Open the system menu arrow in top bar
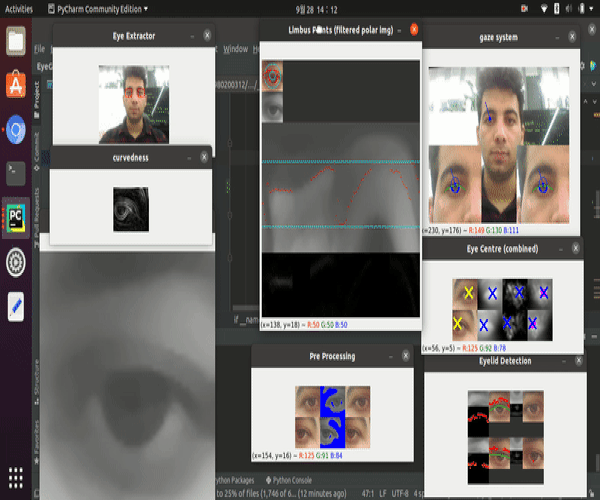Image resolution: width=600 pixels, height=500 pixels. [591, 9]
